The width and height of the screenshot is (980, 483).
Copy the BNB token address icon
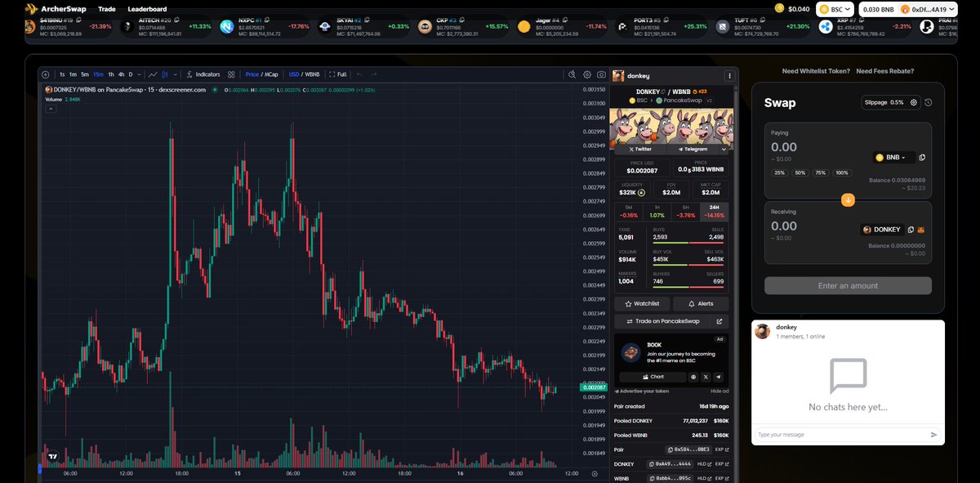(x=922, y=157)
